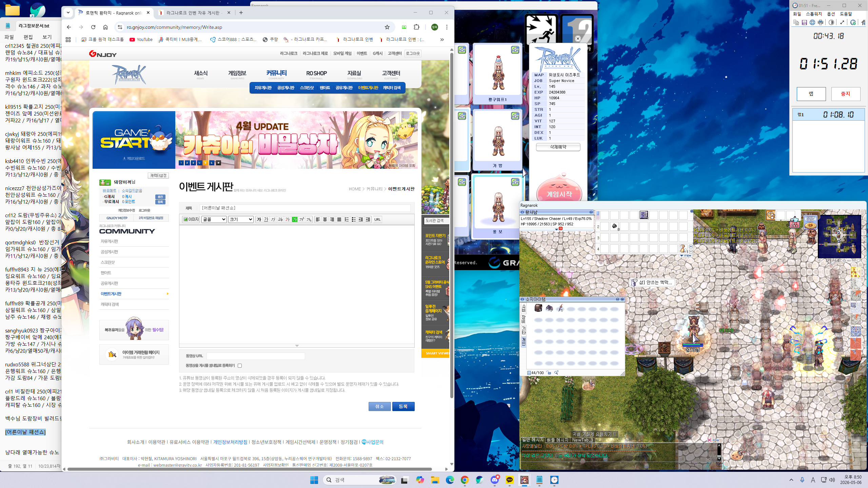Open the green text highlight color picker

(294, 220)
